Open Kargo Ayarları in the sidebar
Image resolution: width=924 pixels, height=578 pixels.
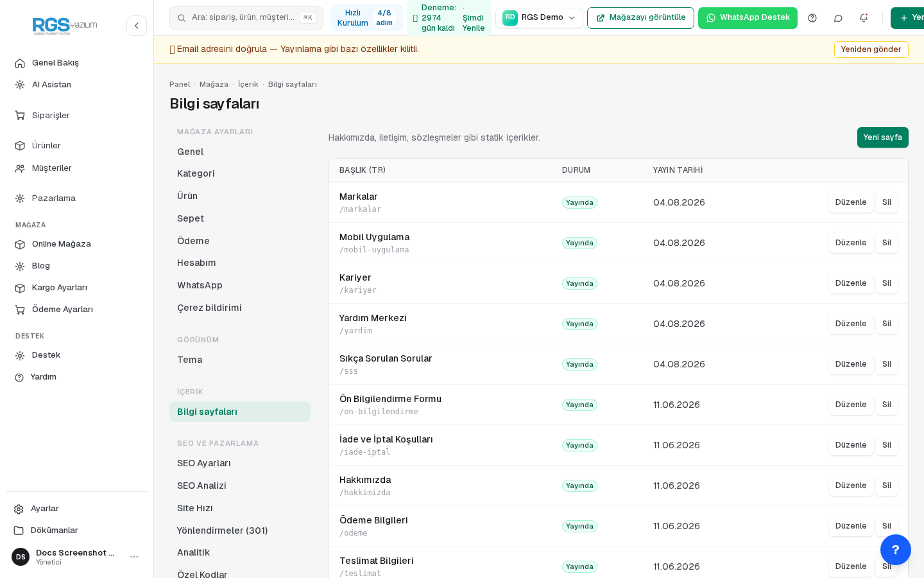click(76, 288)
